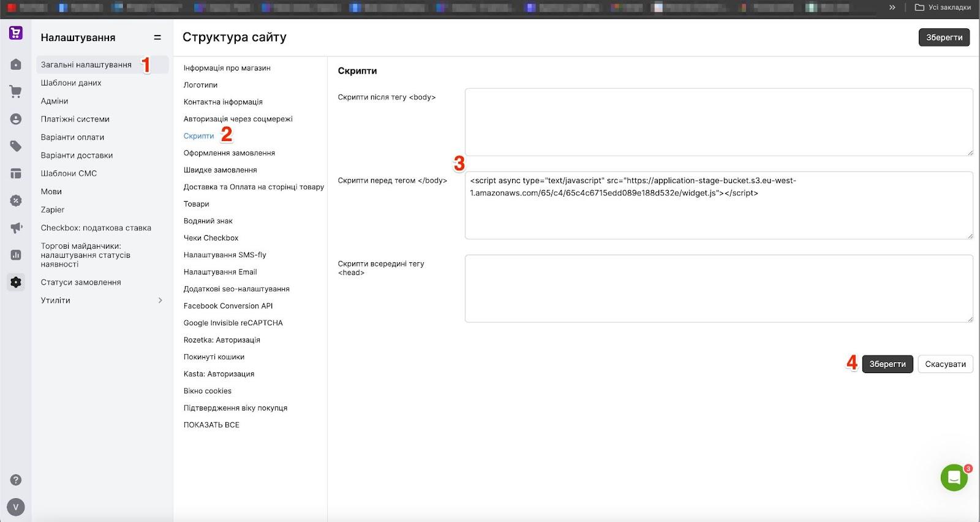Open the Усі закладки bookmarks folder

click(943, 7)
